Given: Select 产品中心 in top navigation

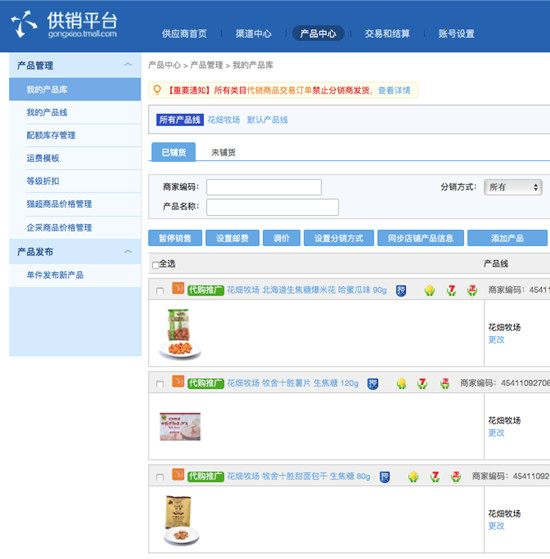Looking at the screenshot, I should pos(318,34).
